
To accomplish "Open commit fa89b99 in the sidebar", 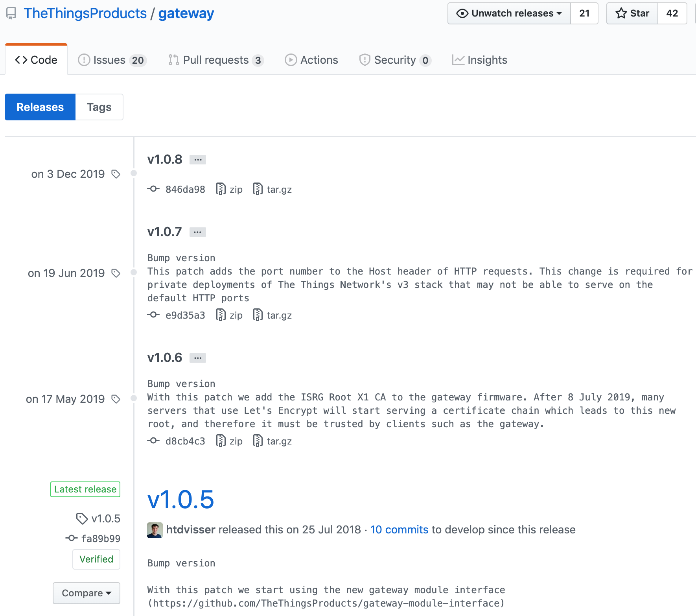I will [93, 539].
